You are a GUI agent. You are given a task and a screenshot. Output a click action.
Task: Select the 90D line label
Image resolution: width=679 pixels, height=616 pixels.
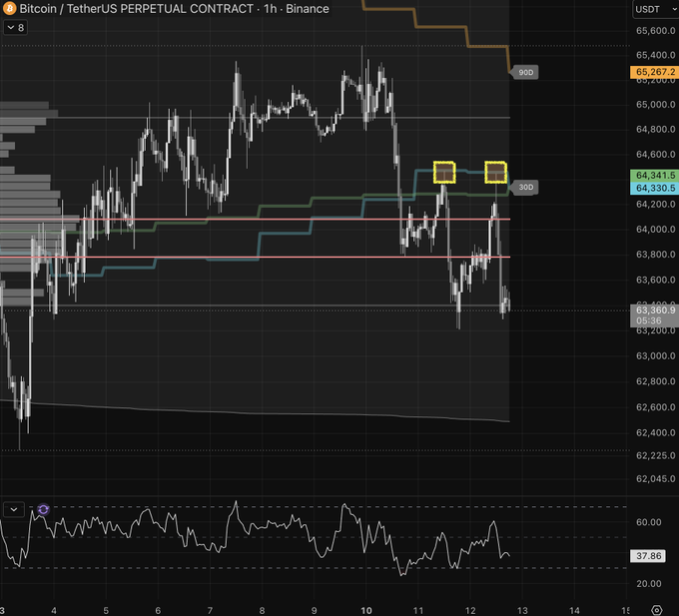pos(524,72)
